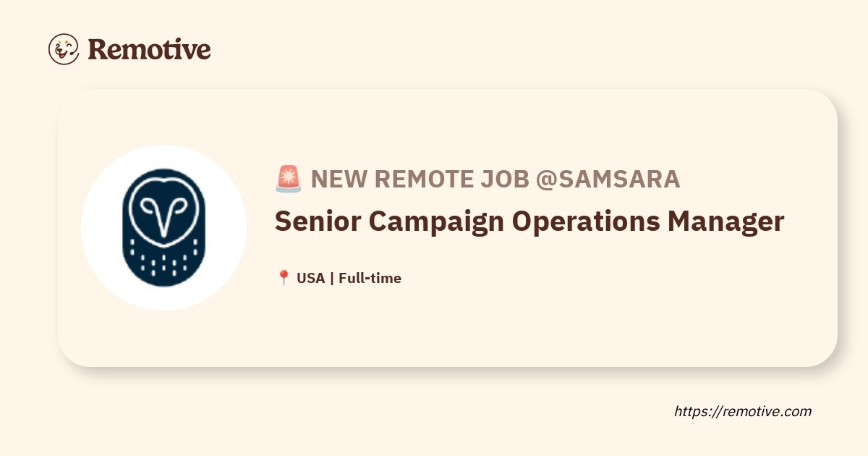This screenshot has width=868, height=456.
Task: Click the Remotive smiley face logo icon
Action: [x=64, y=48]
